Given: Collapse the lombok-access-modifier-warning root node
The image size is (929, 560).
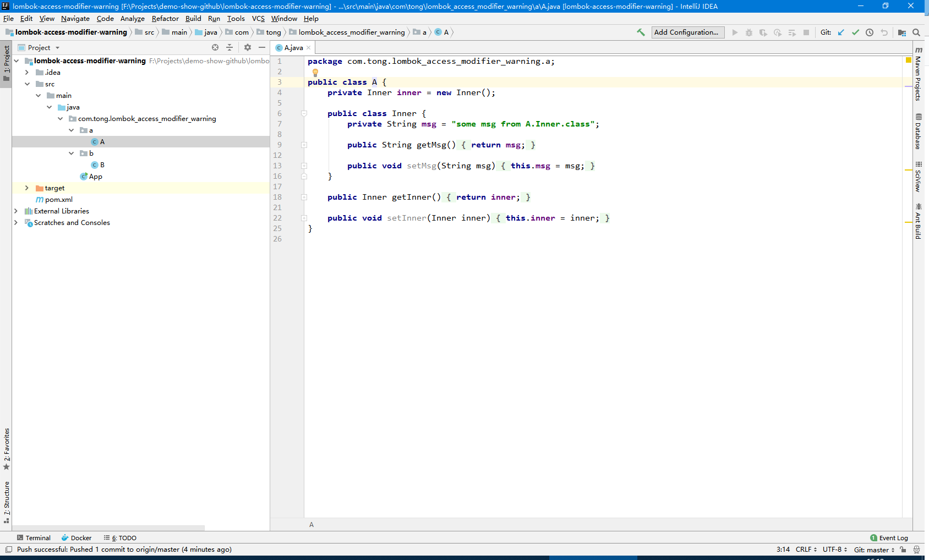Looking at the screenshot, I should (17, 61).
